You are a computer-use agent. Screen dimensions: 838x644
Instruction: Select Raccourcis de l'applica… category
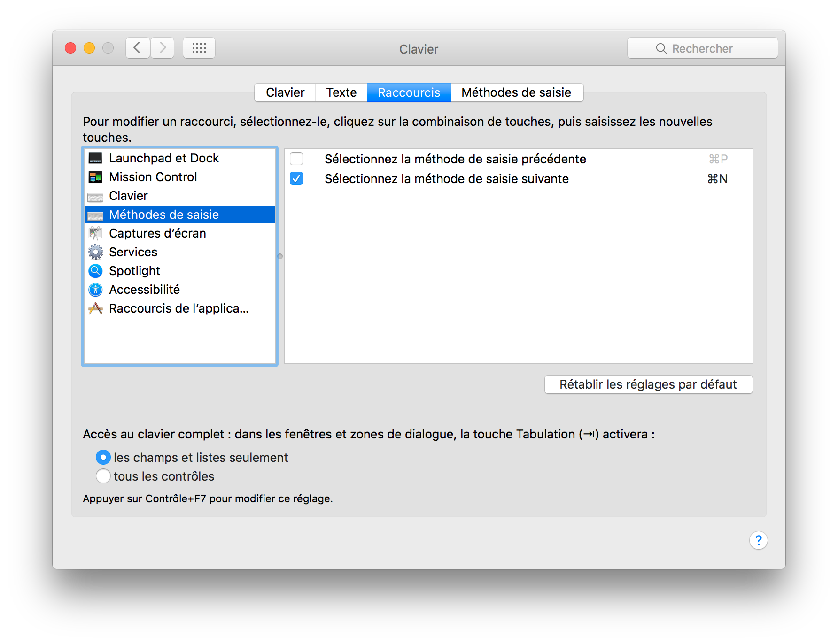[x=179, y=308]
